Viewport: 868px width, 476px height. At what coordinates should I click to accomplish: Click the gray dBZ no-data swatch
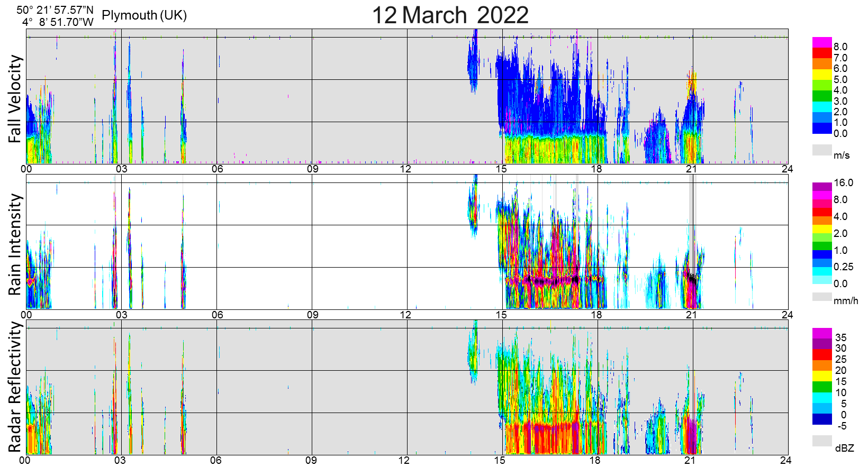pyautogui.click(x=822, y=441)
